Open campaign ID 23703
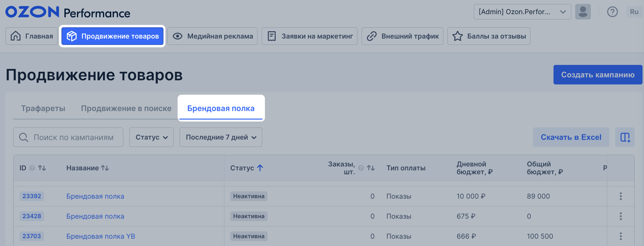 [32, 236]
